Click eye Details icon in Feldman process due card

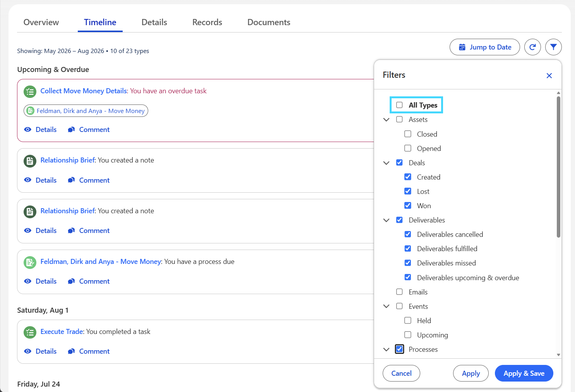[x=27, y=281]
